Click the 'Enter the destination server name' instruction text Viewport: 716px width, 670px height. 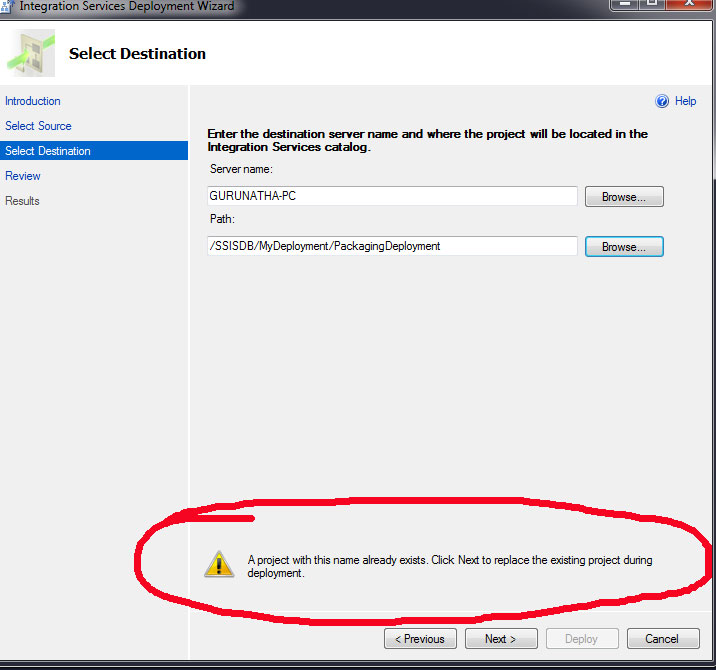tap(427, 140)
